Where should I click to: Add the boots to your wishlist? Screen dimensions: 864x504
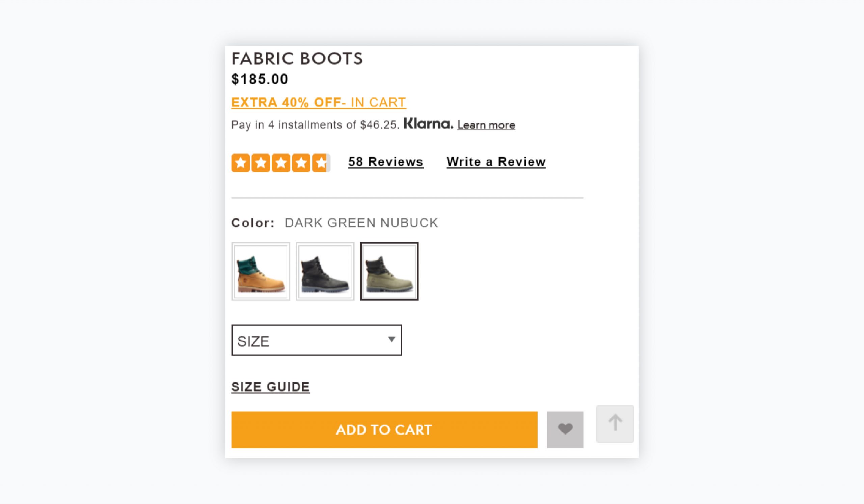click(565, 429)
